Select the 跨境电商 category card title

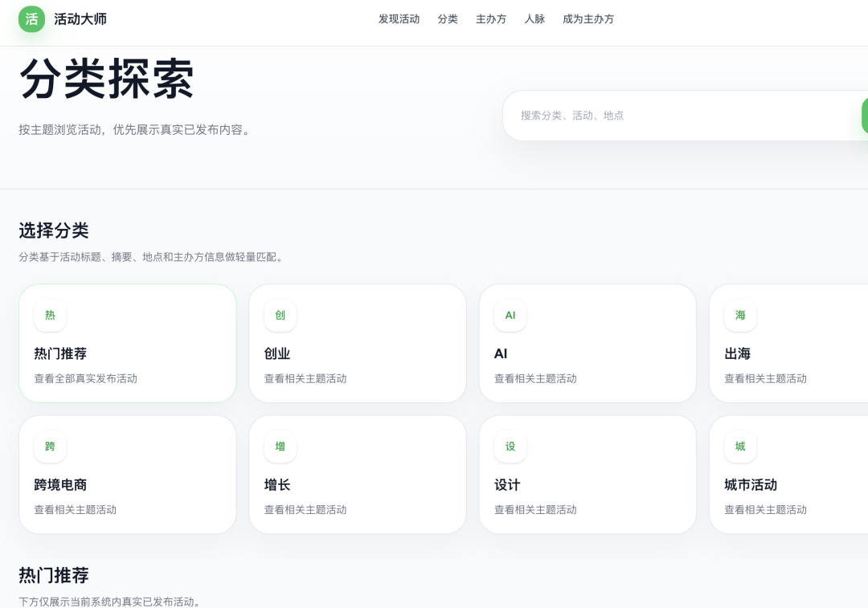(60, 484)
